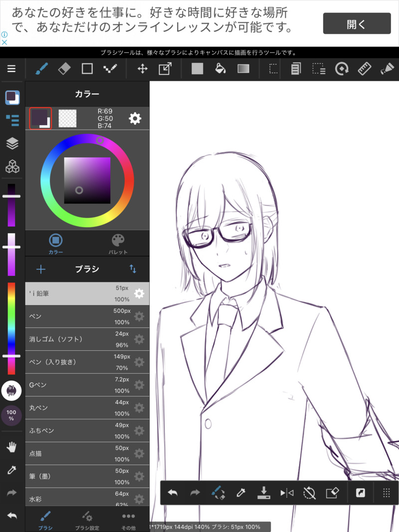Open color panel settings gear
399x532 pixels.
(x=135, y=118)
